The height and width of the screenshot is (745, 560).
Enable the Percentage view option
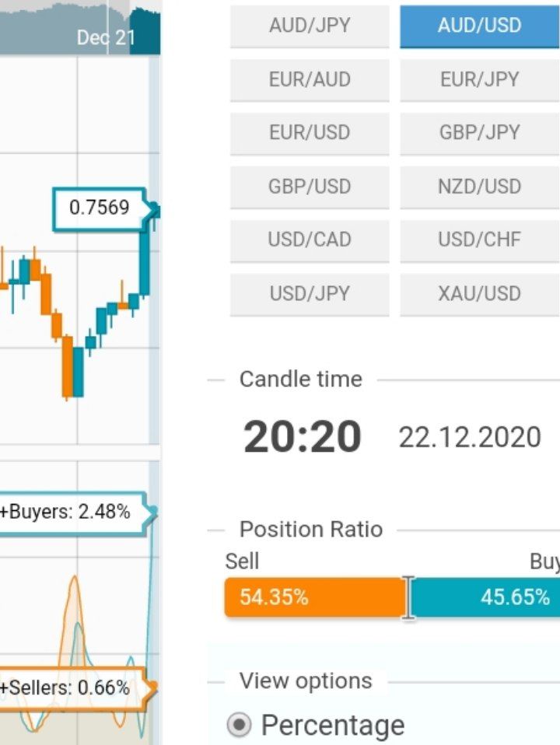pyautogui.click(x=240, y=726)
